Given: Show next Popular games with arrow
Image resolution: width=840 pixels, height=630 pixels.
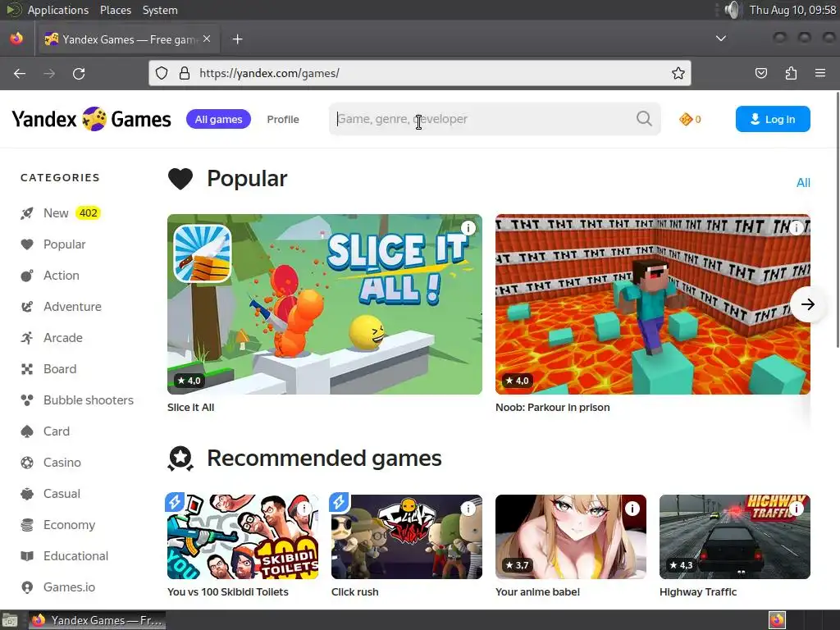Looking at the screenshot, I should click(807, 304).
